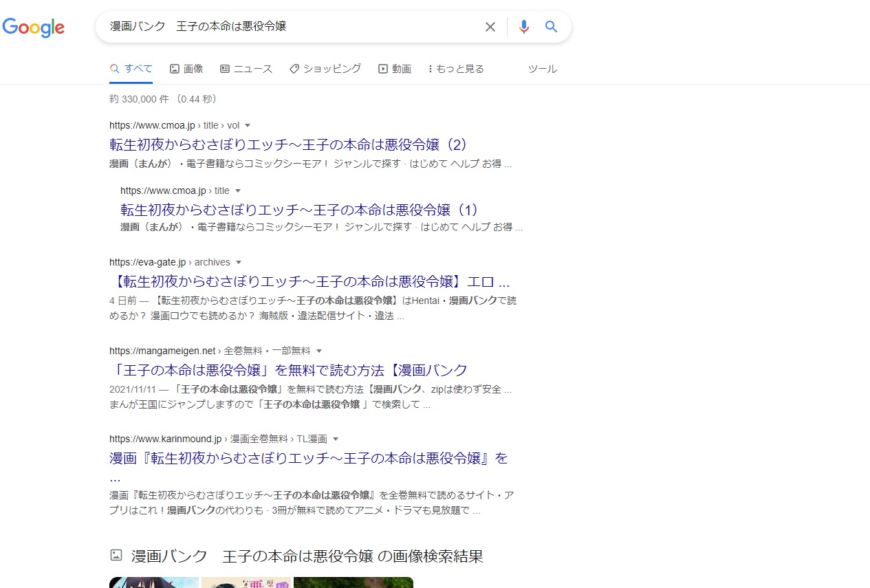The width and height of the screenshot is (870, 588).
Task: Click inside the search query field
Action: click(292, 27)
